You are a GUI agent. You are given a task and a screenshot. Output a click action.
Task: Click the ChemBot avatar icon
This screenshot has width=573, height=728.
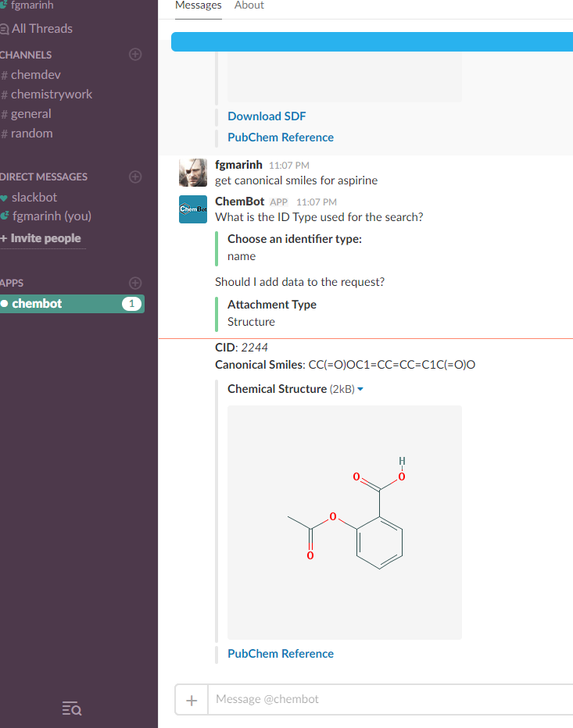click(192, 209)
